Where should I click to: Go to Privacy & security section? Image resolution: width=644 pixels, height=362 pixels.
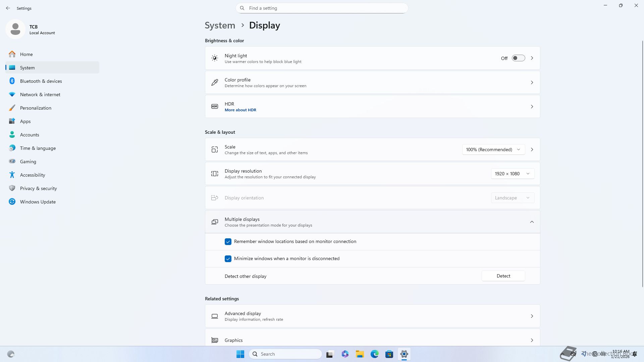pos(38,188)
